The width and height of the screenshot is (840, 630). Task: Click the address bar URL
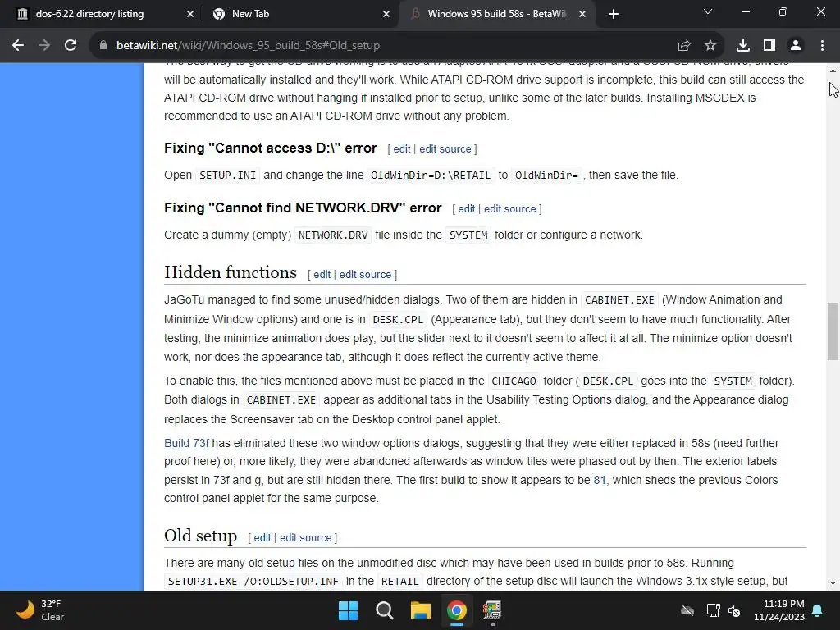point(248,46)
